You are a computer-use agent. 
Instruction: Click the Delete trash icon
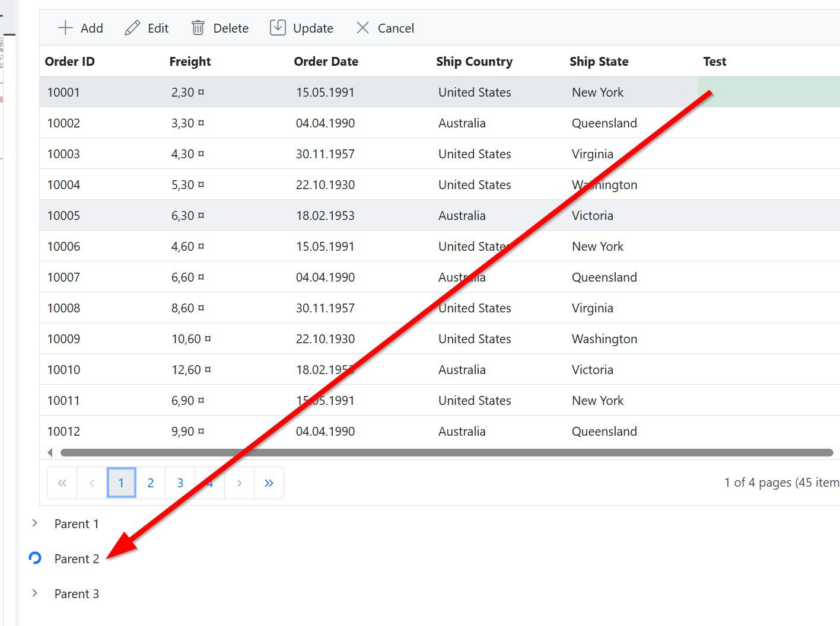coord(198,28)
